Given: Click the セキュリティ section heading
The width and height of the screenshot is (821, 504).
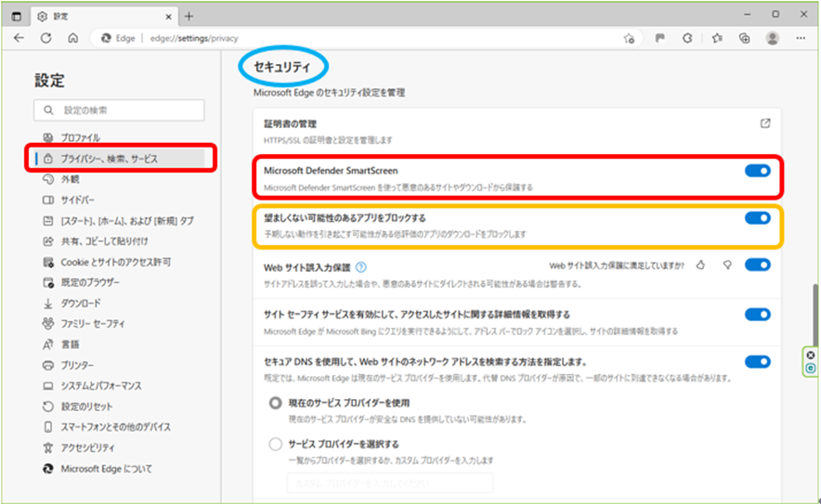Looking at the screenshot, I should click(x=282, y=67).
